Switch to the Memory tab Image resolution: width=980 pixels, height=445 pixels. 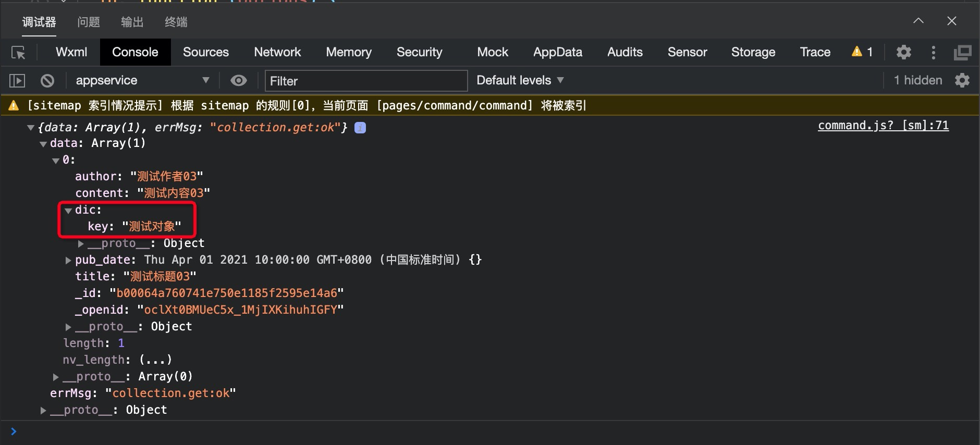349,52
